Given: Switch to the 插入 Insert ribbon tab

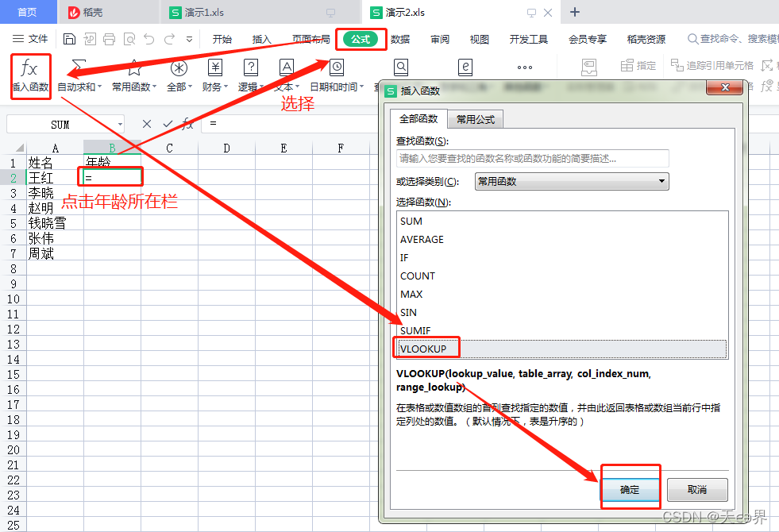Looking at the screenshot, I should click(262, 39).
